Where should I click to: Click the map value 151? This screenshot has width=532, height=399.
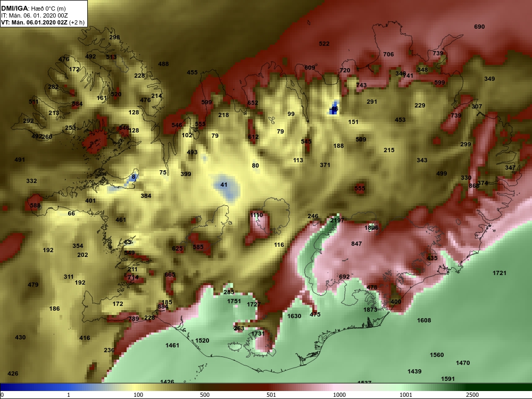pyautogui.click(x=353, y=122)
